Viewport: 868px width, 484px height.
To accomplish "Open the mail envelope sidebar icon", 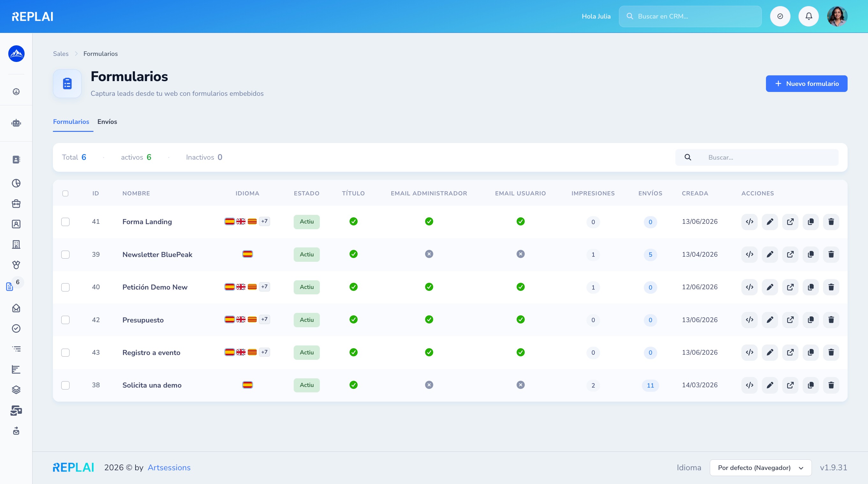I will coord(16,308).
